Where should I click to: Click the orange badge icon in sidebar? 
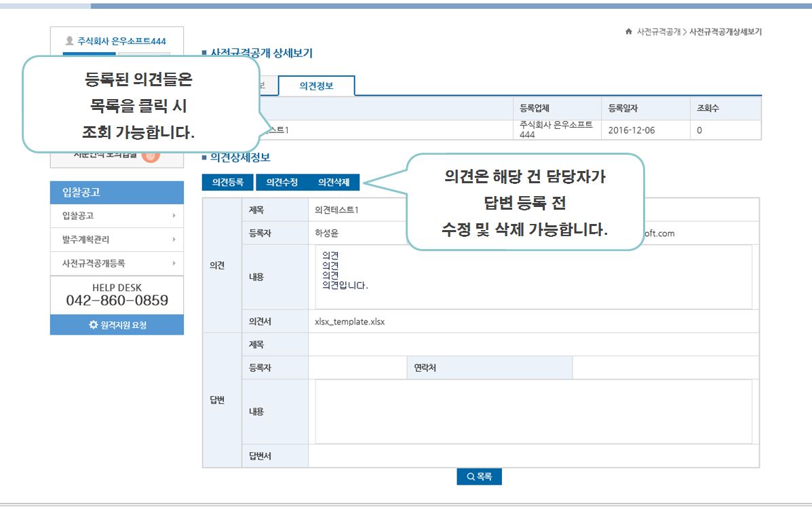pyautogui.click(x=151, y=155)
